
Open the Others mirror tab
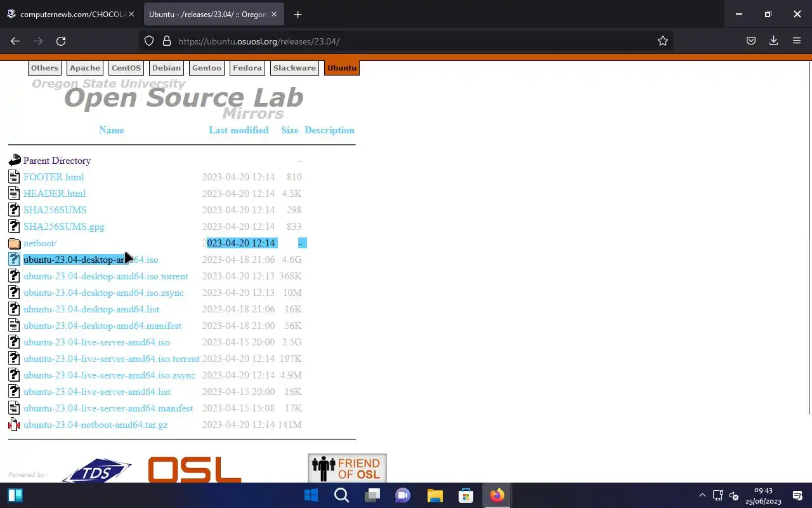[x=44, y=68]
